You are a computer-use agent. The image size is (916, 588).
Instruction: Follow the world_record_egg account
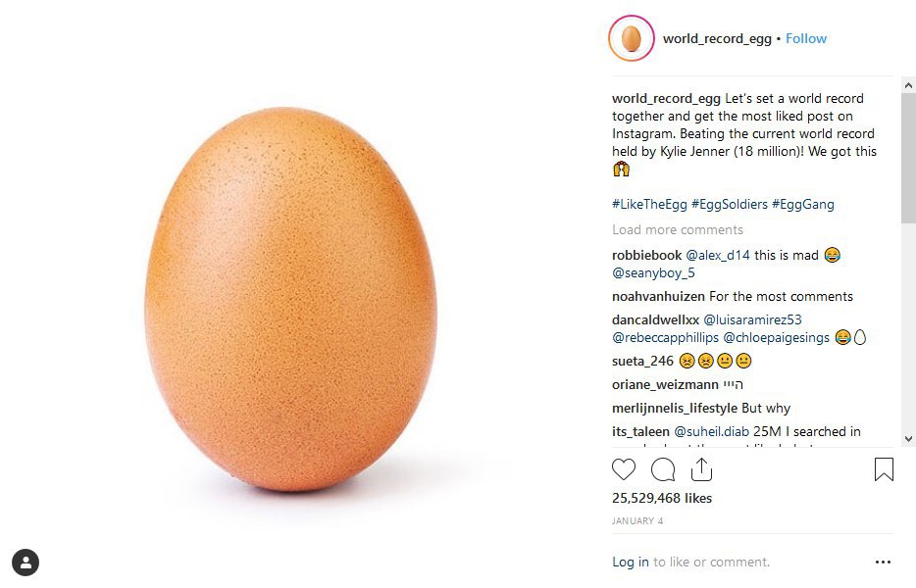tap(806, 39)
